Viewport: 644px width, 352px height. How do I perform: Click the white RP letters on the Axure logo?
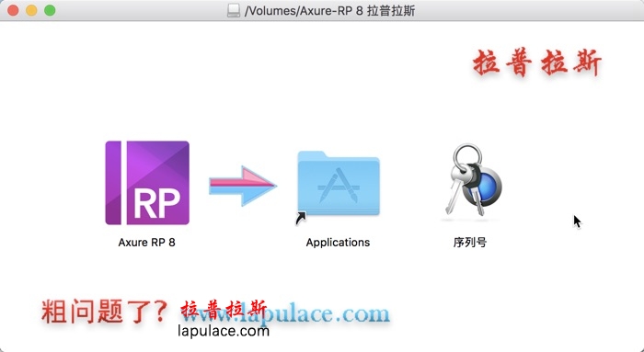157,203
